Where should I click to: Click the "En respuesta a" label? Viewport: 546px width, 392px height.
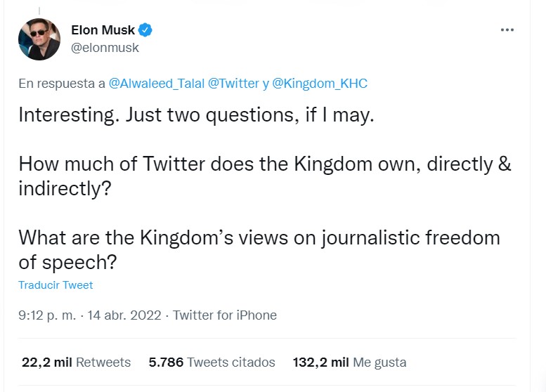coord(62,84)
